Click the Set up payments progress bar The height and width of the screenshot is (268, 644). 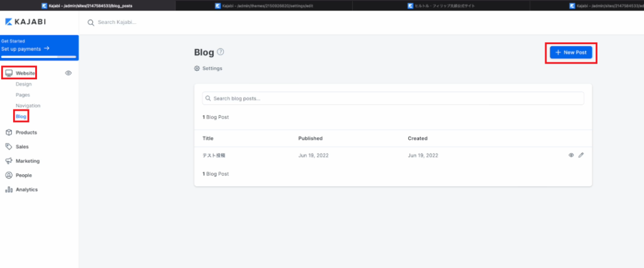(x=39, y=57)
